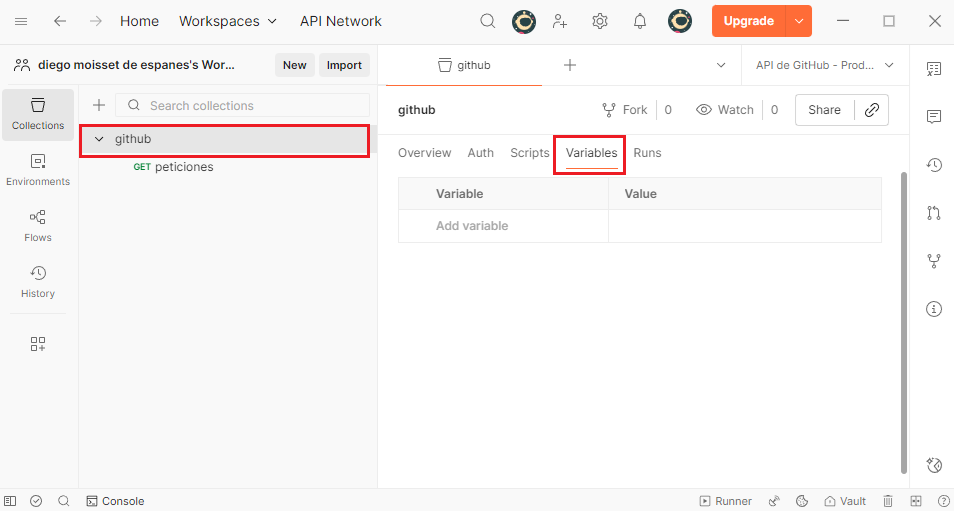Expand the Workspaces dropdown menu
This screenshot has width=954, height=511.
228,21
